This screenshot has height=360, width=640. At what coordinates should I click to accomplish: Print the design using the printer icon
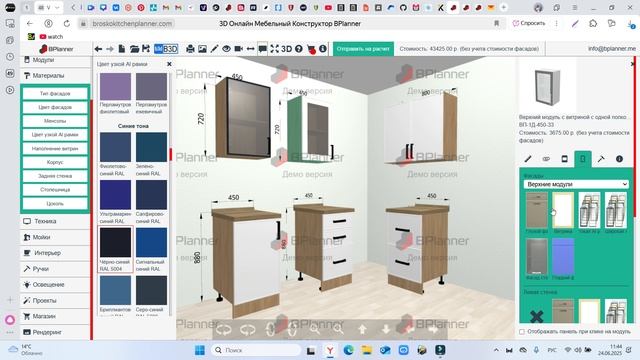tap(190, 49)
